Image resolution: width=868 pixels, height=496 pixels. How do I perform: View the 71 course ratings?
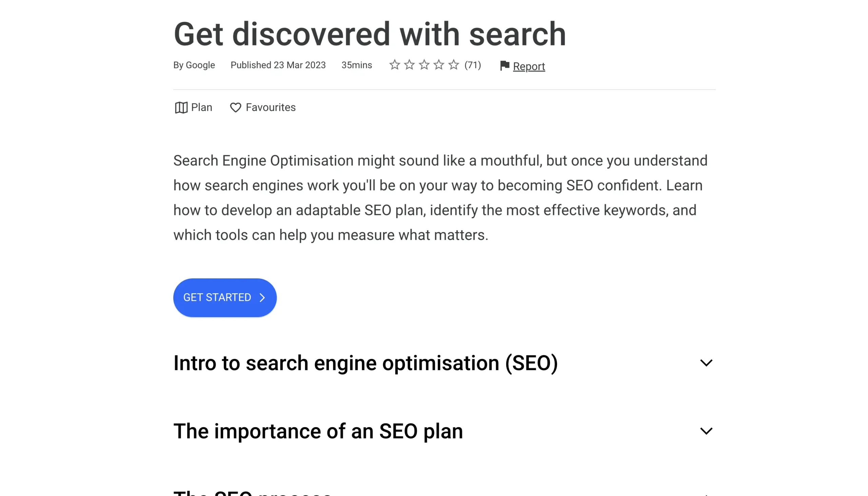pos(473,65)
